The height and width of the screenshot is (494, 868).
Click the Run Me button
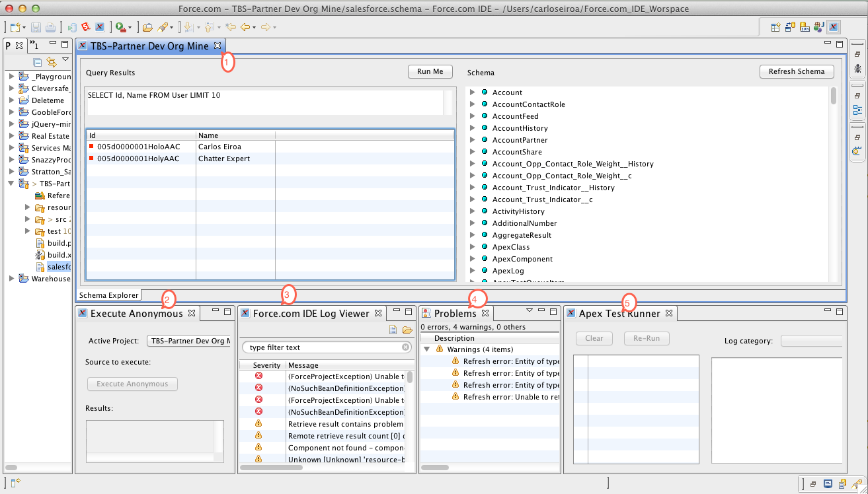point(430,71)
